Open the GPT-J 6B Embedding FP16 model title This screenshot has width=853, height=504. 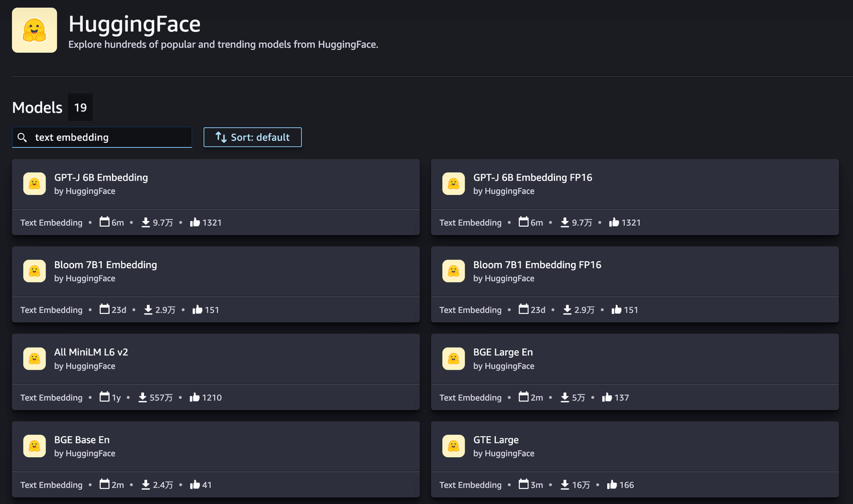(x=533, y=177)
